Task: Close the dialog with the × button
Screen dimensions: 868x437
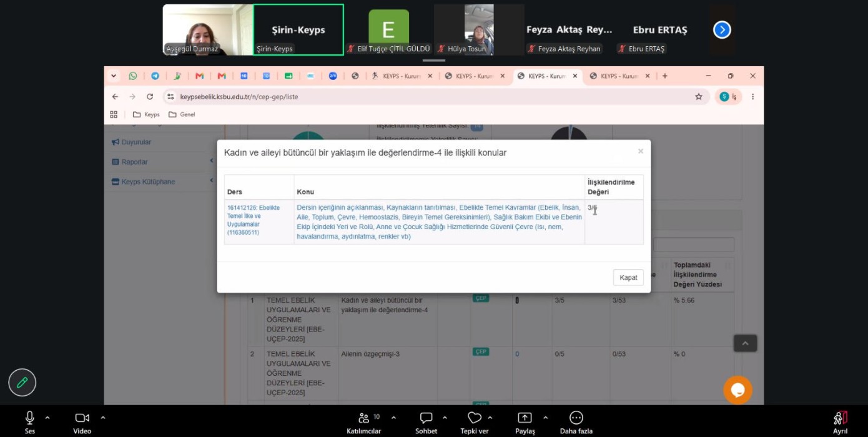Action: pos(640,152)
